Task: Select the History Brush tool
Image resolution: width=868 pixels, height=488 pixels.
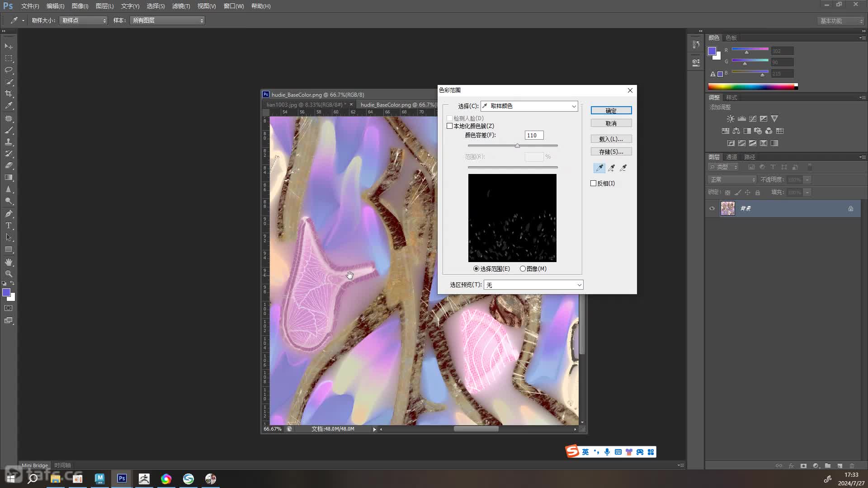Action: point(9,154)
